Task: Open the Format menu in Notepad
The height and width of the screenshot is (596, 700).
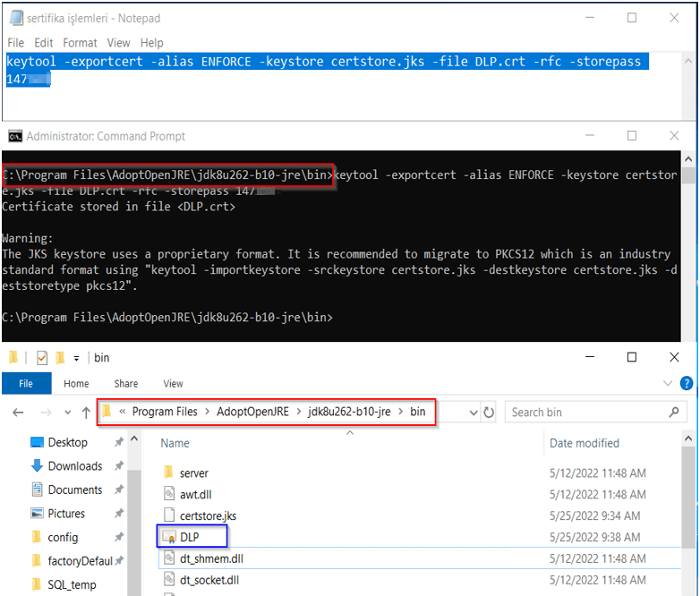Action: [80, 42]
